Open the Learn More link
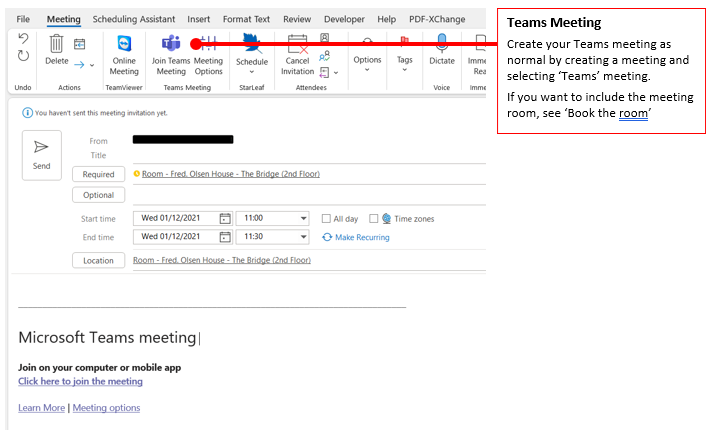 tap(41, 408)
